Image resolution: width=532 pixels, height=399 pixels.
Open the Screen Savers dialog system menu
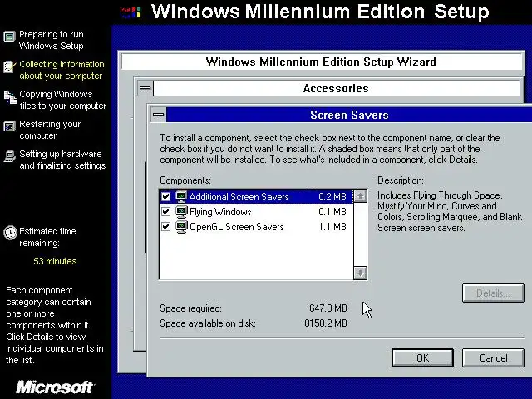pos(158,115)
